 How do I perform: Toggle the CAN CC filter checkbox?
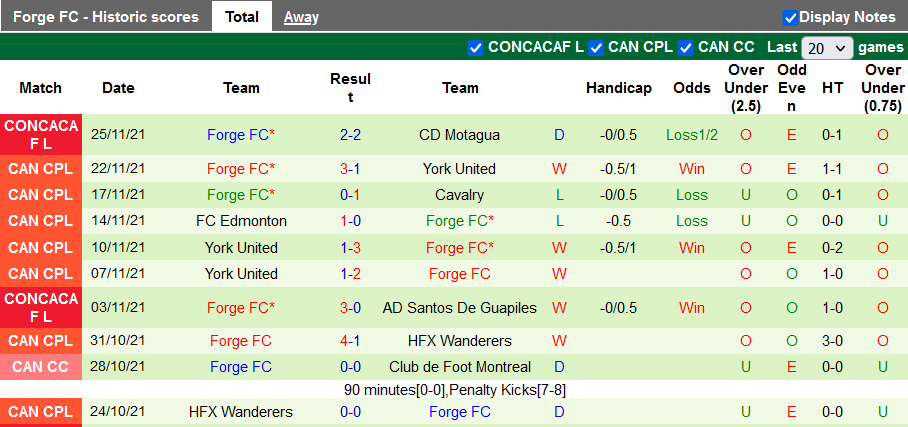click(686, 47)
